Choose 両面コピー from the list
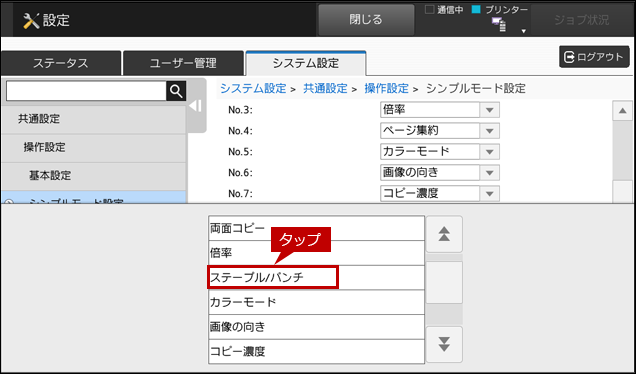Viewport: 636px width, 374px height. click(316, 228)
